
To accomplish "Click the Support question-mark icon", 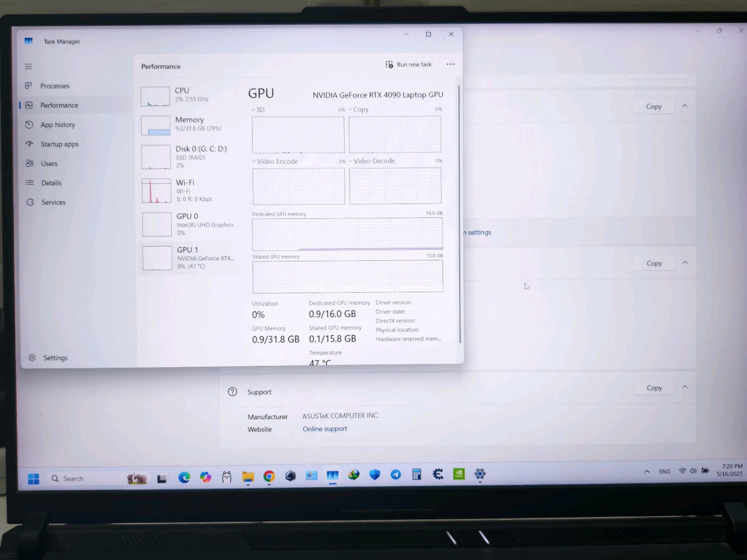I will [x=233, y=392].
